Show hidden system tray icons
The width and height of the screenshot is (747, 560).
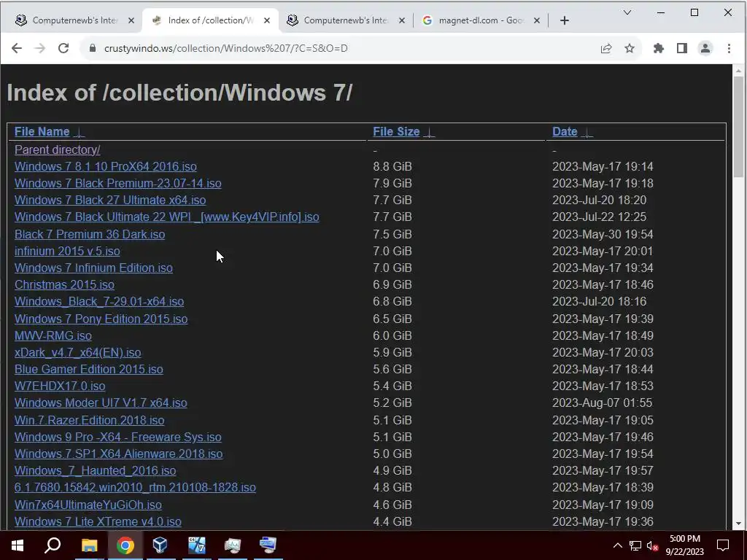617,545
